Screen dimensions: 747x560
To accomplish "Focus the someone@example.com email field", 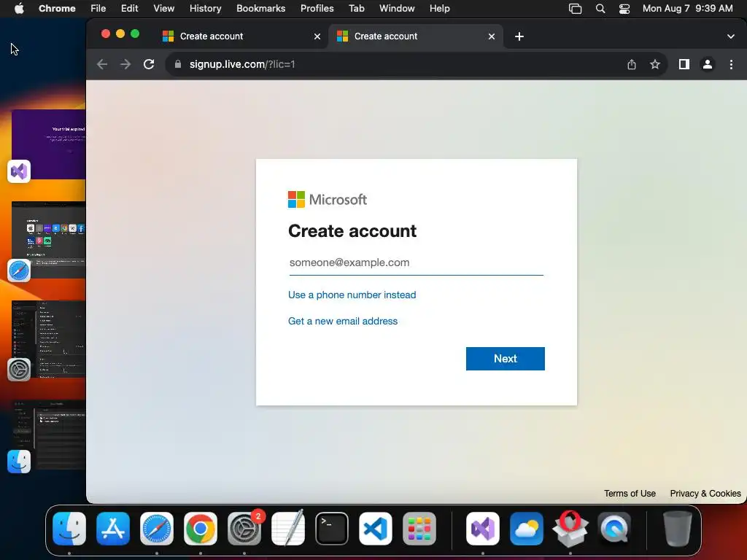I will pos(416,262).
